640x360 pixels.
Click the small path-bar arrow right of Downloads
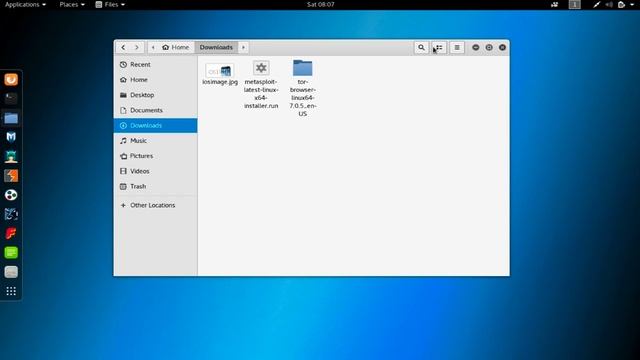click(243, 47)
